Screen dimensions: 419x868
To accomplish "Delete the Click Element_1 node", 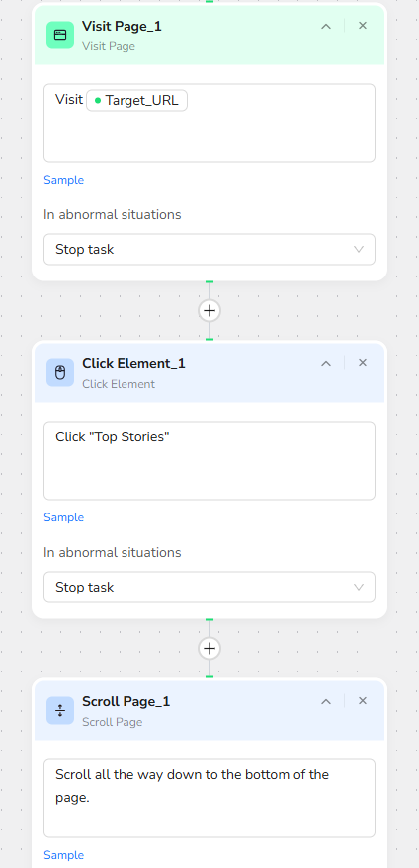I will click(363, 363).
